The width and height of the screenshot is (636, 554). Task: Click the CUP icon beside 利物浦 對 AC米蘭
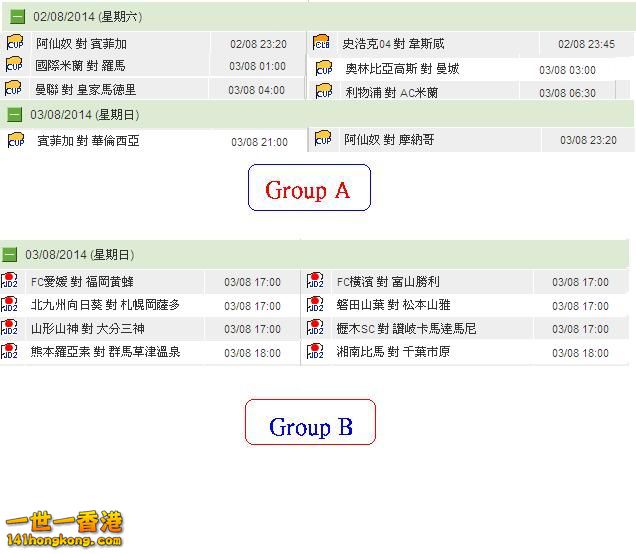pos(324,91)
